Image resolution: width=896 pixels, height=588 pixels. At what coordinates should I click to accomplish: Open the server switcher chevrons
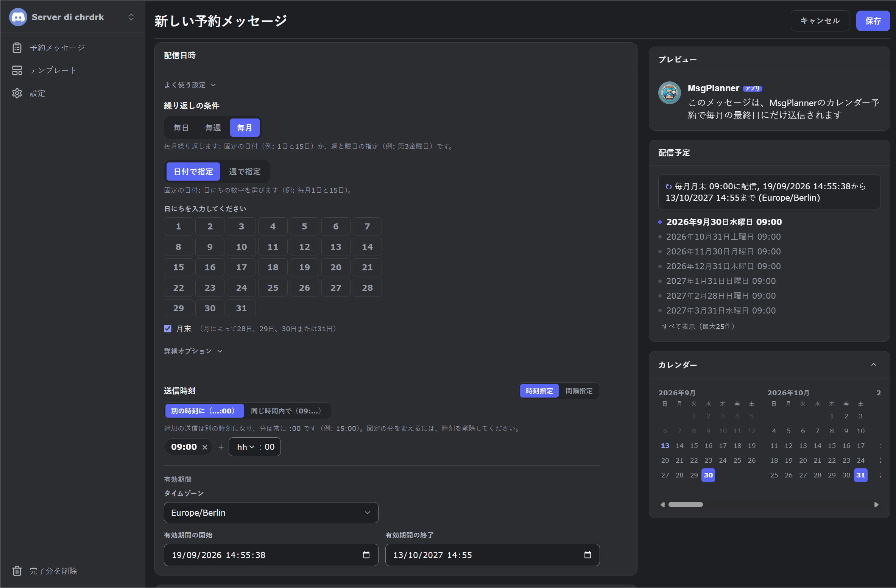[x=131, y=17]
